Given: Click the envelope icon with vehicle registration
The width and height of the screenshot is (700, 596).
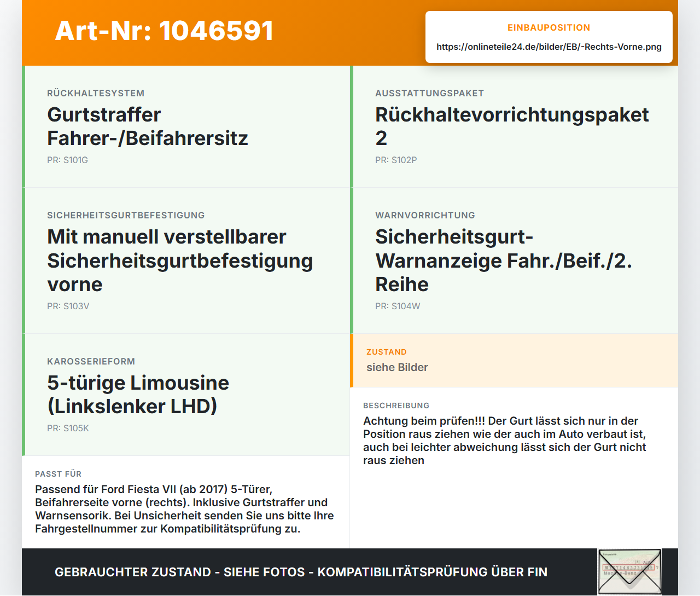Looking at the screenshot, I should (x=629, y=572).
